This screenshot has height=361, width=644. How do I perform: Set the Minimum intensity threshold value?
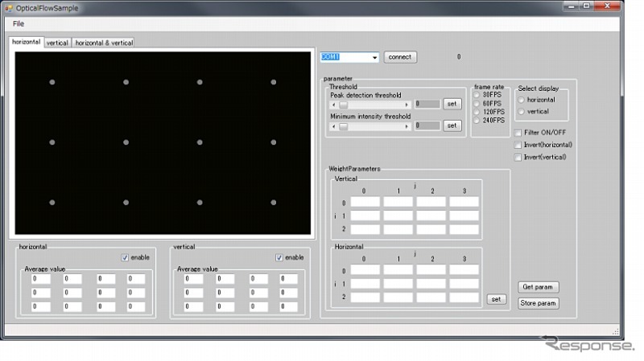[452, 125]
